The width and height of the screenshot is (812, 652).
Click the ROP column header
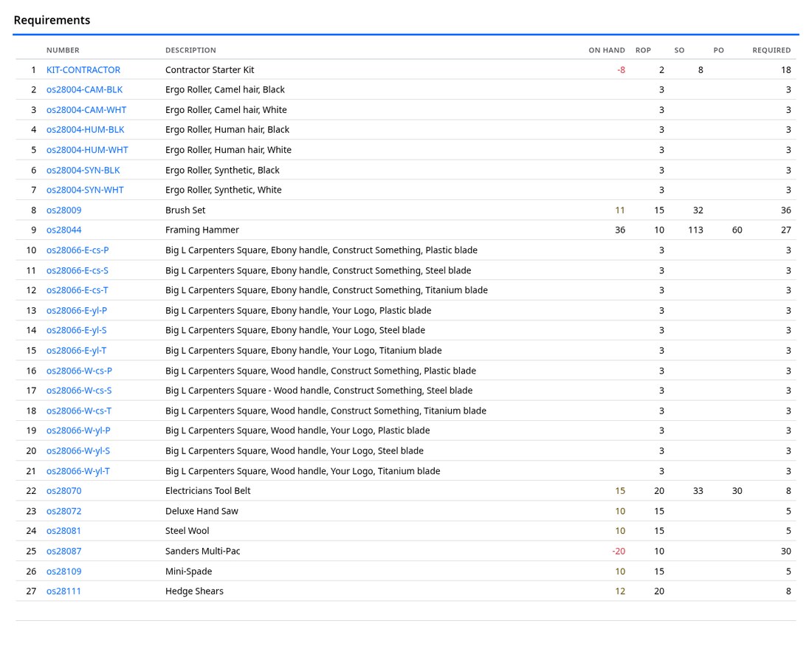click(643, 50)
